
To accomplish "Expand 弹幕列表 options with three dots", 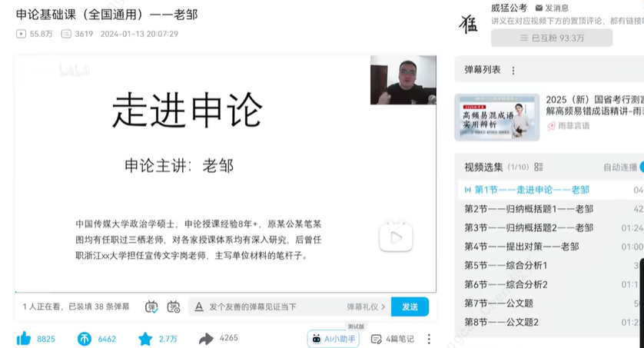I will coord(513,71).
